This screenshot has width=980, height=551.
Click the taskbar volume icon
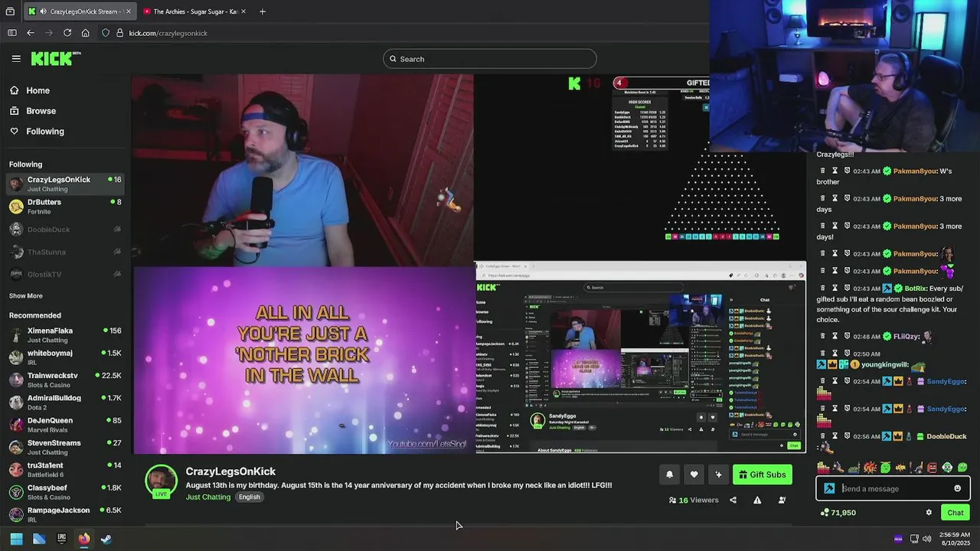click(x=927, y=539)
